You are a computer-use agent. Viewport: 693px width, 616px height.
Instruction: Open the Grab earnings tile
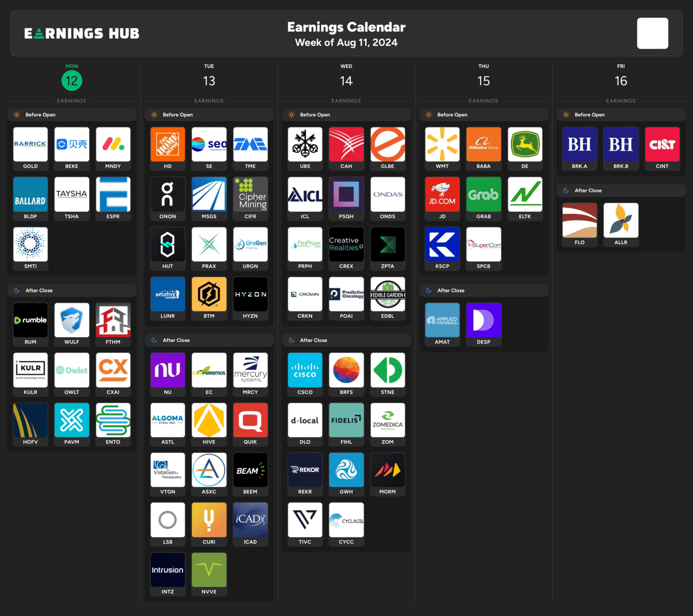(x=484, y=198)
